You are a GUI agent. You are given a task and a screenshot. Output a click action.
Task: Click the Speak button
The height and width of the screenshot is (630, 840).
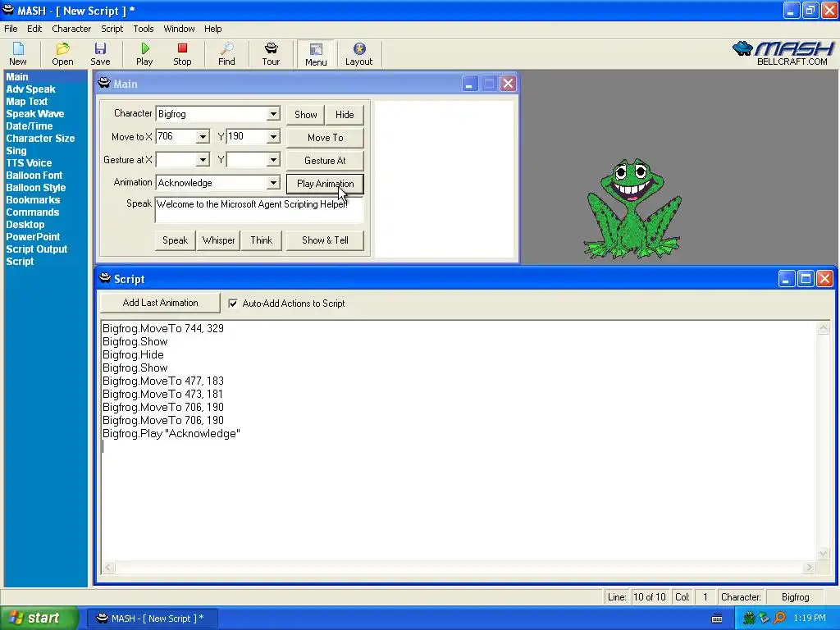pos(176,240)
